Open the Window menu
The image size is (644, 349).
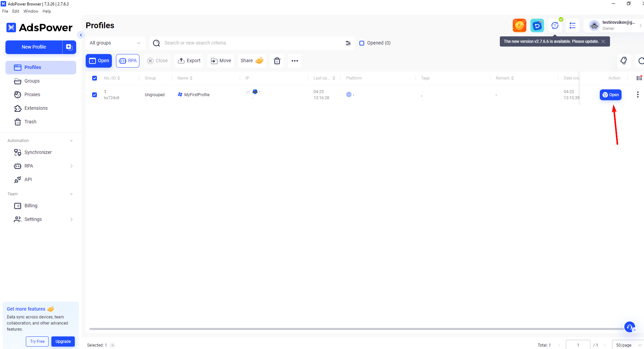click(31, 11)
